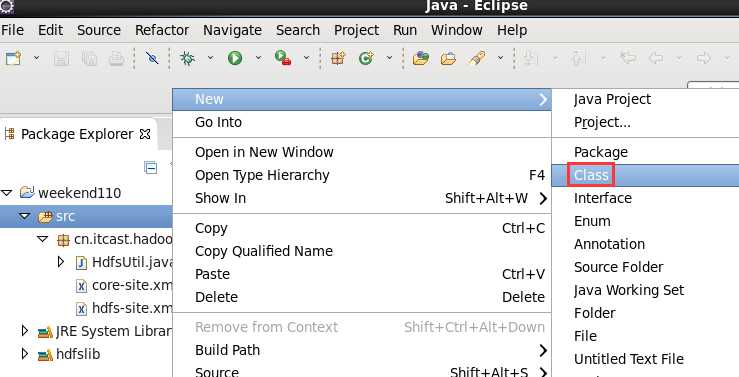Click the Open Type icon
This screenshot has height=377, width=739.
click(421, 58)
